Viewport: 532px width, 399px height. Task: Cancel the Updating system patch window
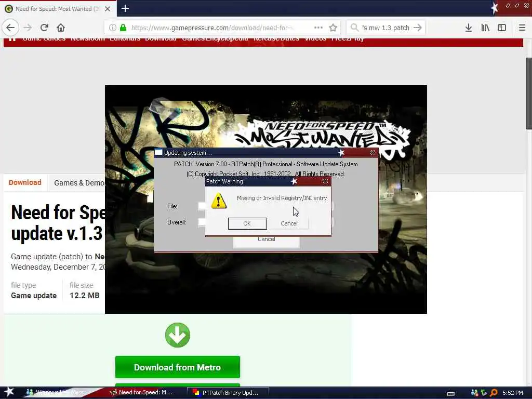click(x=267, y=240)
